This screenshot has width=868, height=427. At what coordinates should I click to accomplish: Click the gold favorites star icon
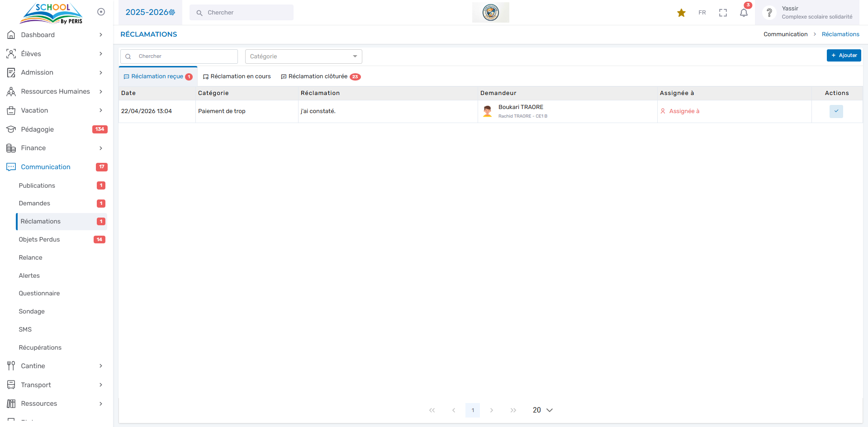point(681,13)
